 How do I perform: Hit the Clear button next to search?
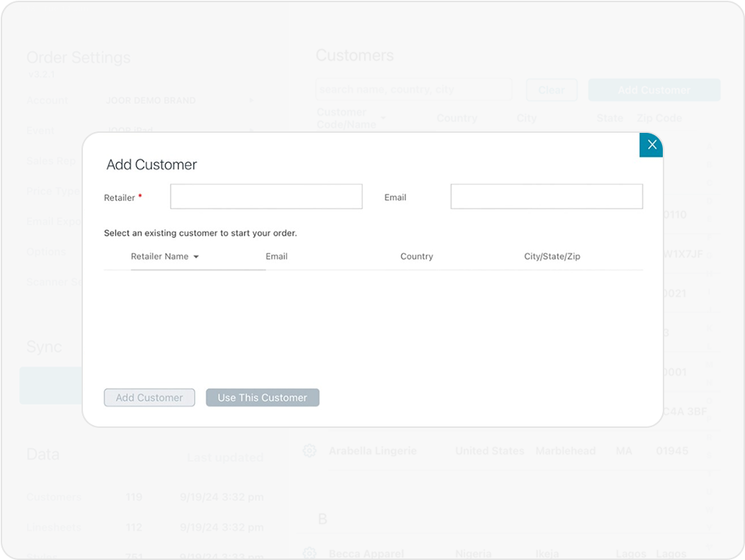tap(551, 90)
